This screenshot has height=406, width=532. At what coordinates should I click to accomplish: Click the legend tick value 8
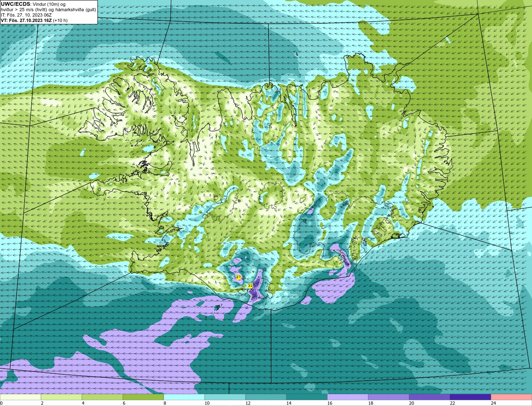165,403
